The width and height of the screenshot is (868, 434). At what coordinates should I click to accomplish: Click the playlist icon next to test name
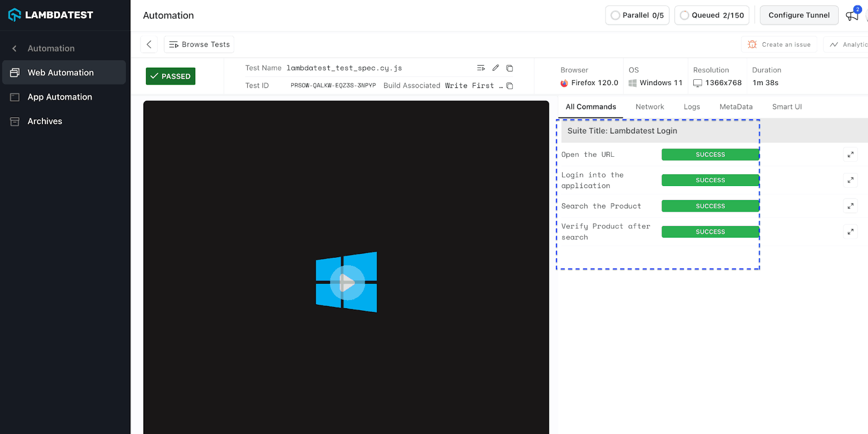(x=481, y=68)
